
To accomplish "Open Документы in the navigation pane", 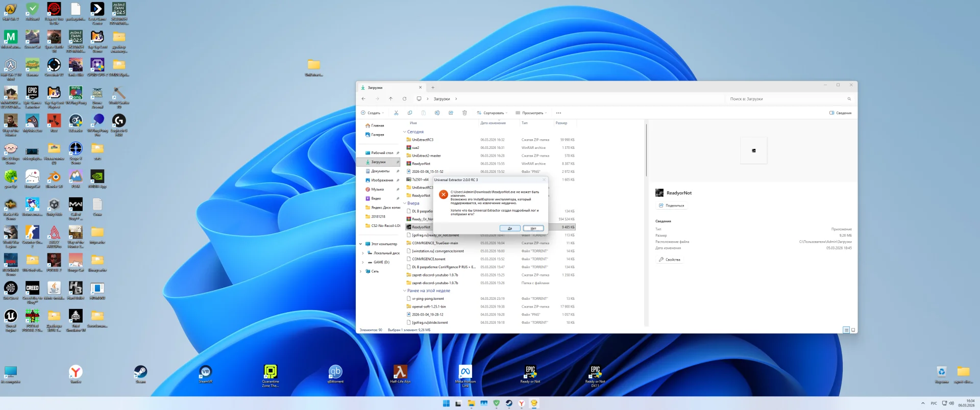I will pos(380,171).
